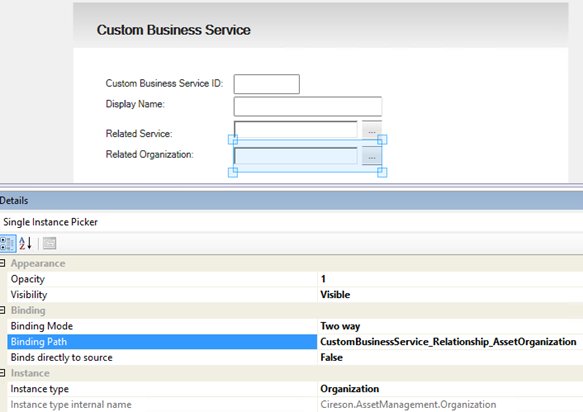Select top-left resize handle of selected picker
Screen dimensions: 583x412
(x=233, y=139)
